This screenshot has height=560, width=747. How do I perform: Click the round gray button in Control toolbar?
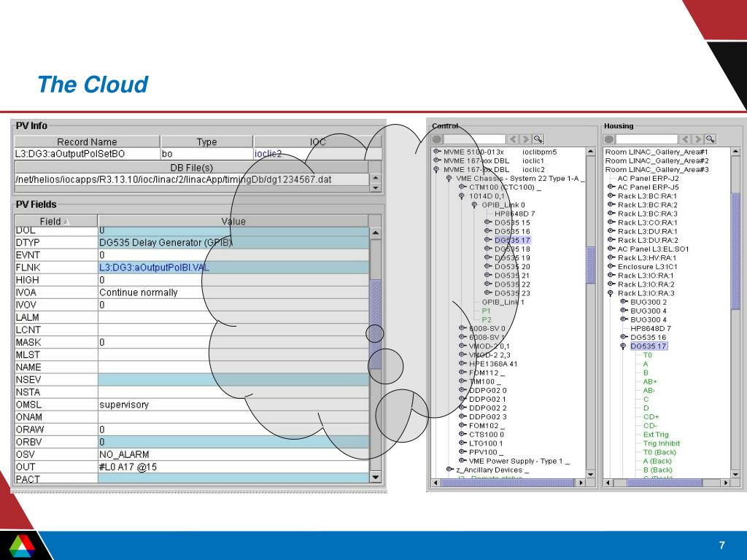[437, 139]
